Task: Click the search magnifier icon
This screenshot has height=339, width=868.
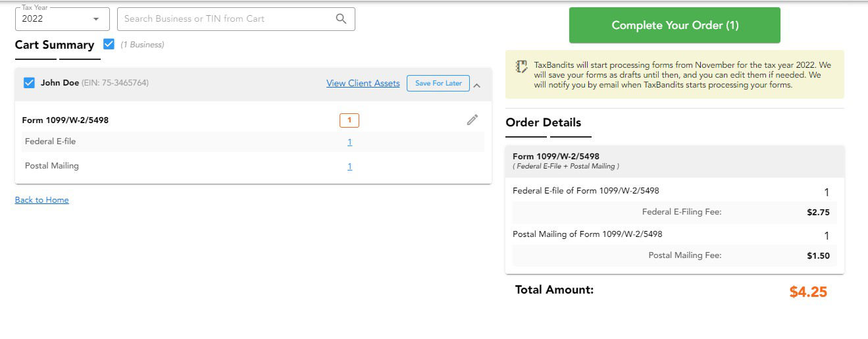Action: (x=341, y=19)
